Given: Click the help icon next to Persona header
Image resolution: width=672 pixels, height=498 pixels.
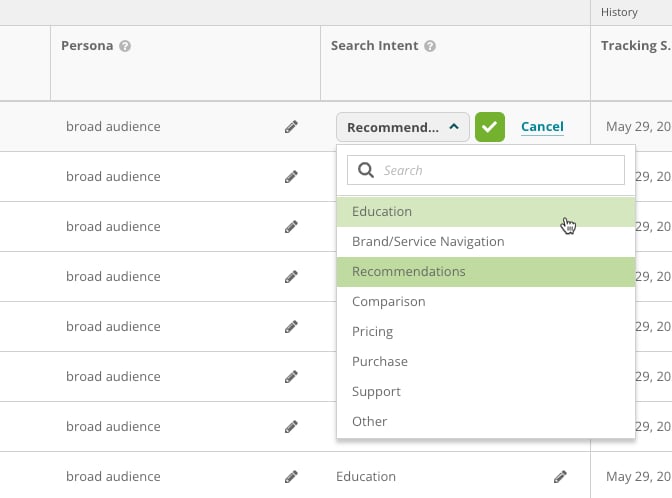Looking at the screenshot, I should (x=125, y=46).
